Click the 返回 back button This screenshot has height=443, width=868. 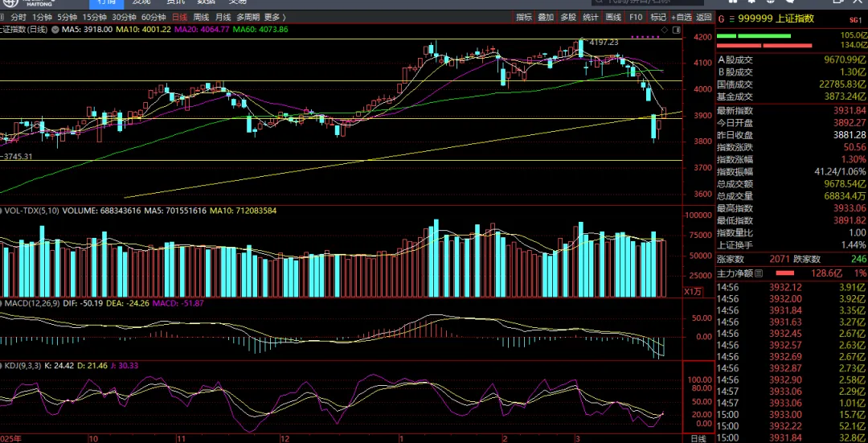click(703, 17)
